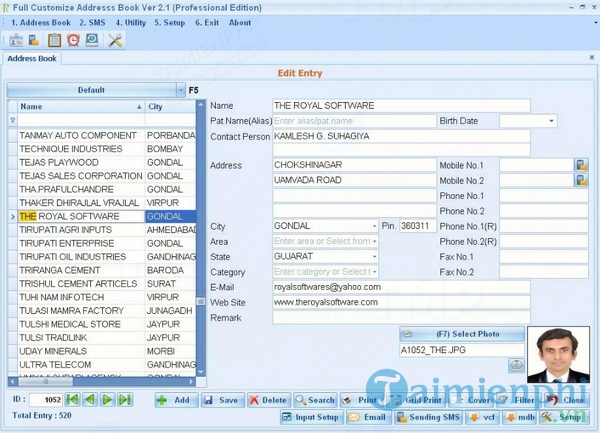The image size is (600, 433).
Task: Click the Mobile No.1 SMS icon button
Action: [581, 165]
